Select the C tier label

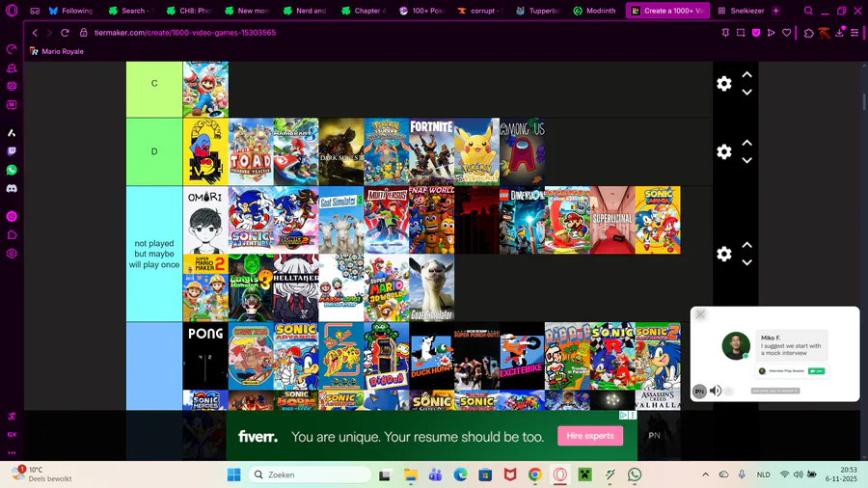point(154,84)
